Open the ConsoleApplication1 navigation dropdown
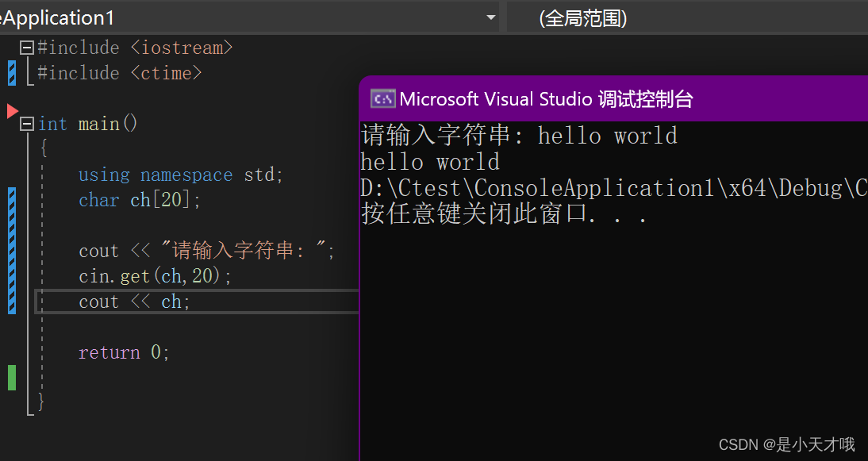Viewport: 868px width, 461px height. tap(490, 17)
